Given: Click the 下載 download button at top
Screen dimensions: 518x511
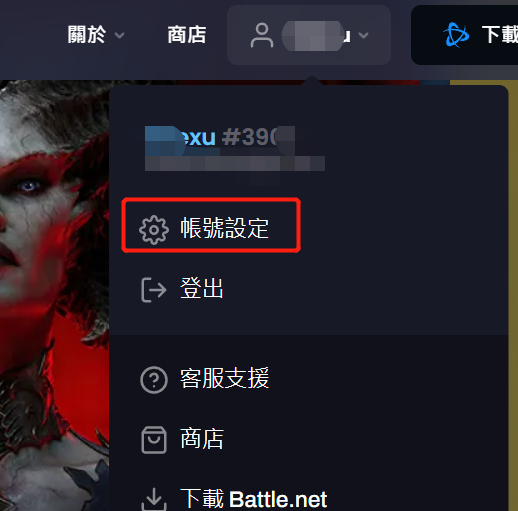Looking at the screenshot, I should (465, 35).
